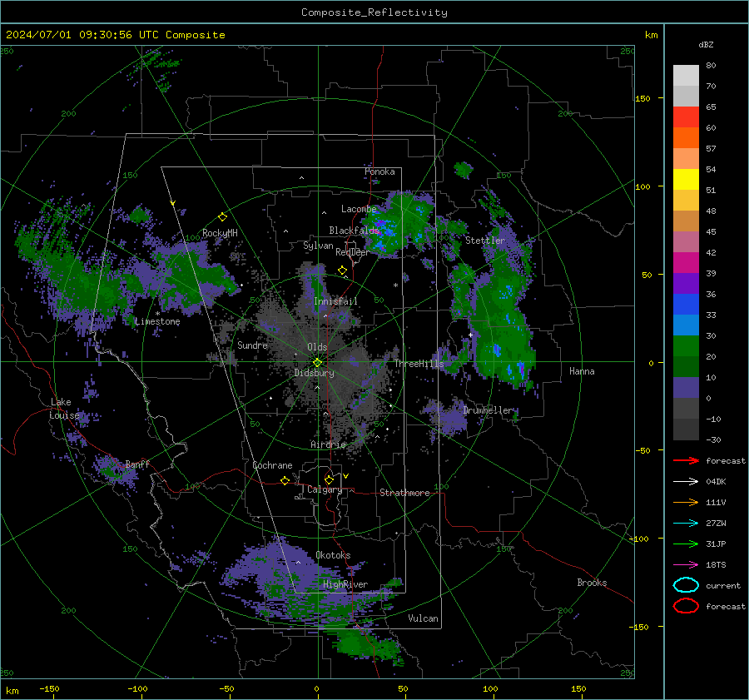Click the yellow diamond marker above Calgary
Viewport: 749px width, 700px height.
click(x=329, y=479)
